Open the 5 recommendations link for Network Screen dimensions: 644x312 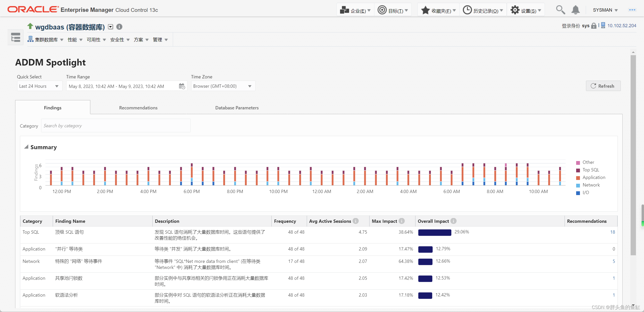[614, 261]
